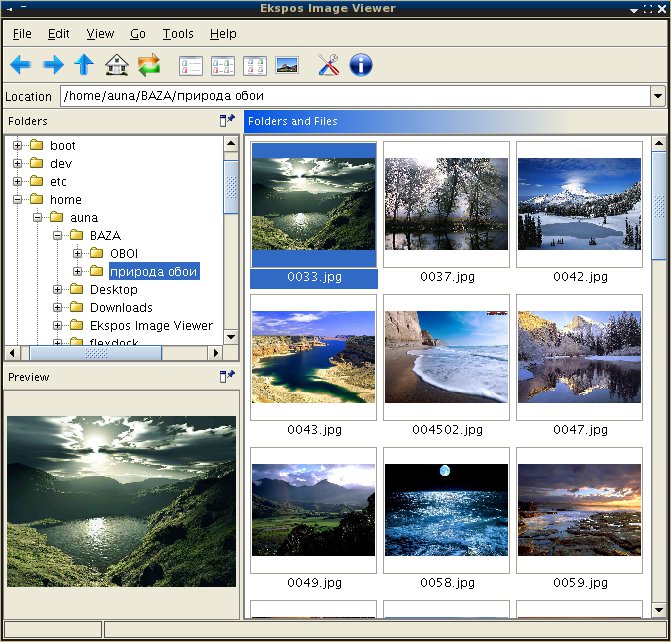Expand the Downloads folder node
Image resolution: width=671 pixels, height=642 pixels.
(x=57, y=307)
